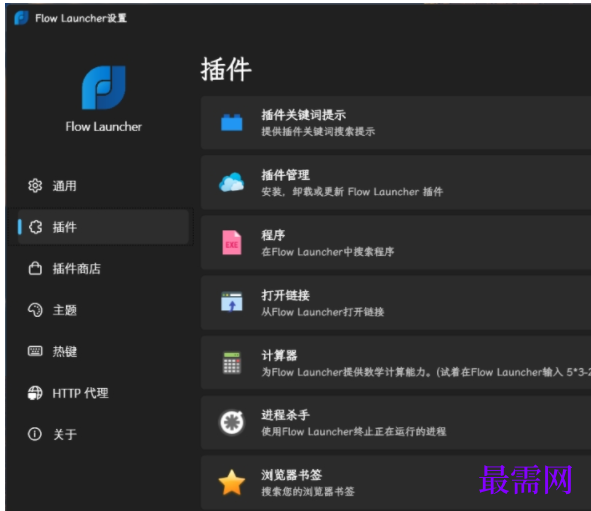Expand the 打开链接 plugin card

(x=396, y=303)
